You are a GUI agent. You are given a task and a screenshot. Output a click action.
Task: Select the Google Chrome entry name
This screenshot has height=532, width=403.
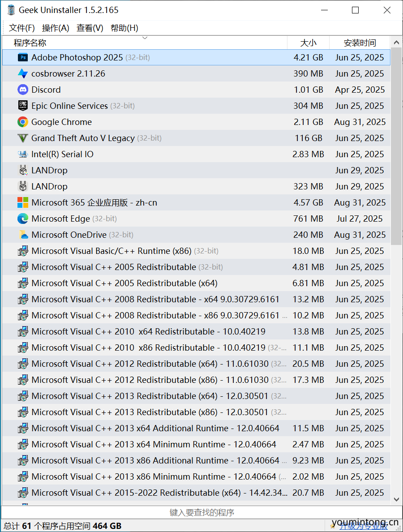(61, 122)
